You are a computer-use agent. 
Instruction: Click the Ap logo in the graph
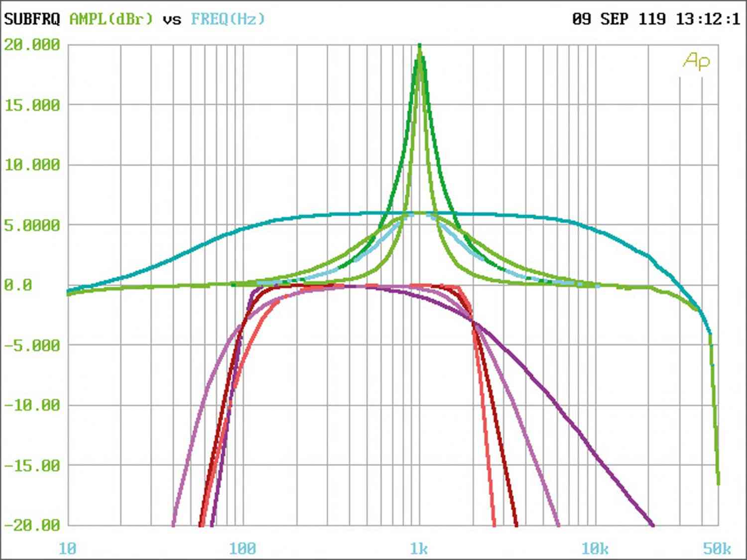coord(696,61)
